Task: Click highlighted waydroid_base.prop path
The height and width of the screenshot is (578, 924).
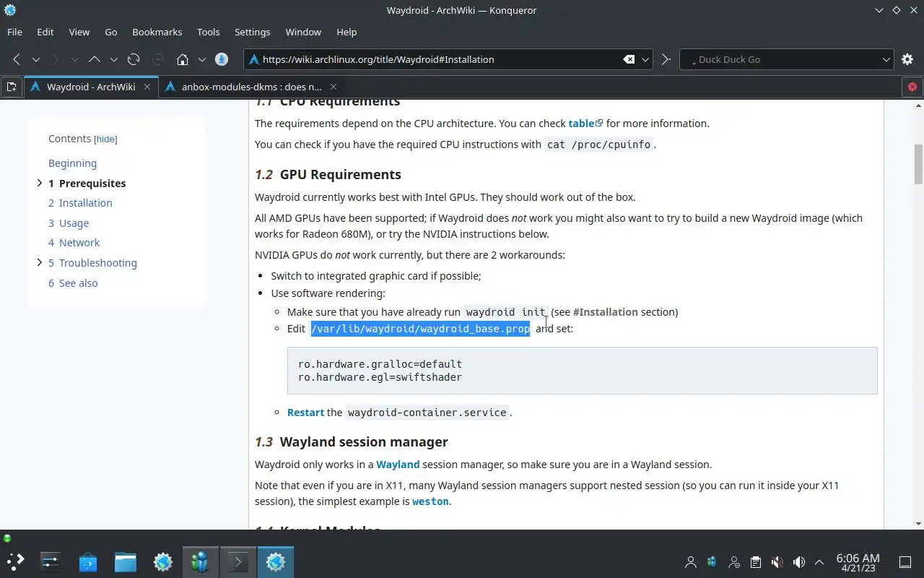Action: coord(420,329)
